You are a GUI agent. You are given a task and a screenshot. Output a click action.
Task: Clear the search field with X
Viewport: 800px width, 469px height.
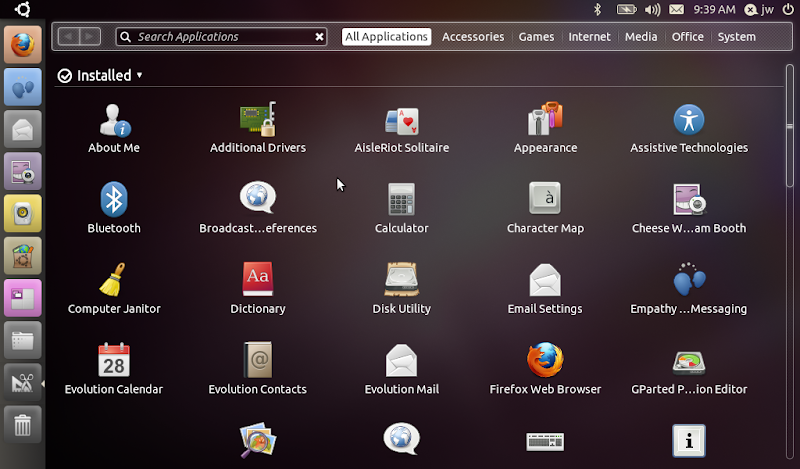[x=319, y=37]
